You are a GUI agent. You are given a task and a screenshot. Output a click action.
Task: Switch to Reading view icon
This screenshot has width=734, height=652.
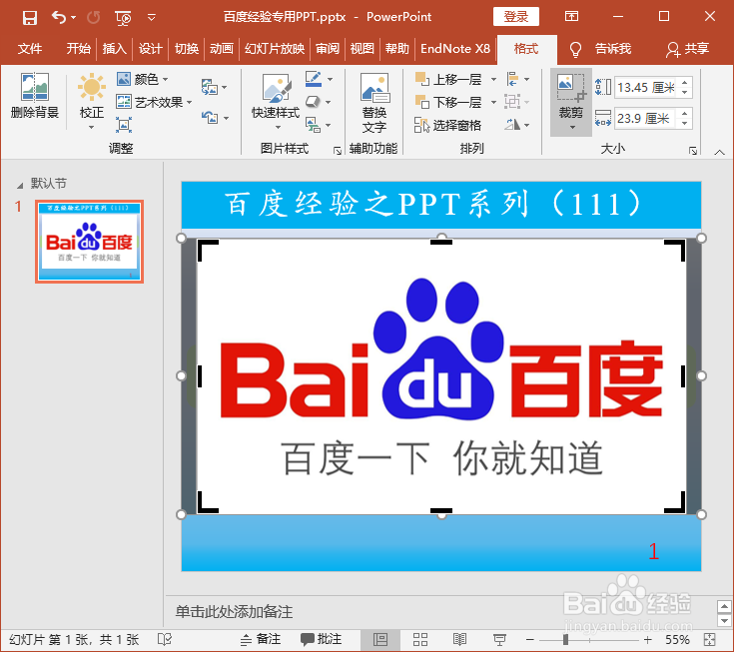(x=460, y=639)
